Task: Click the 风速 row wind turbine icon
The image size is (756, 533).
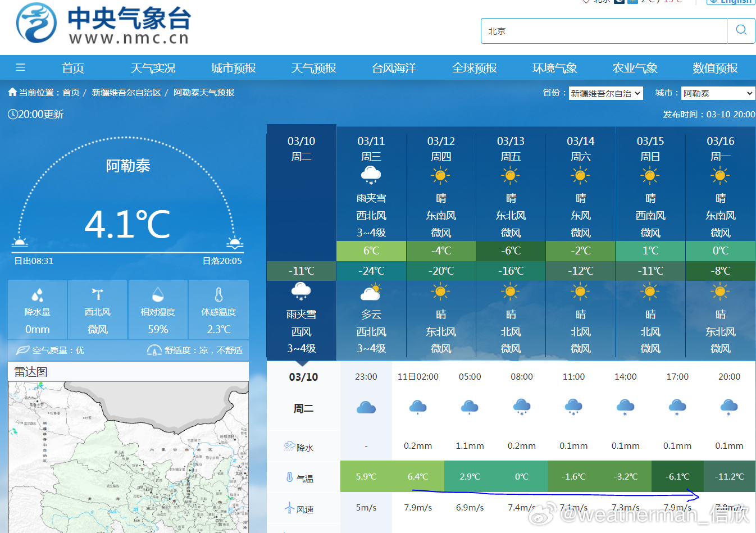Action: coord(290,508)
